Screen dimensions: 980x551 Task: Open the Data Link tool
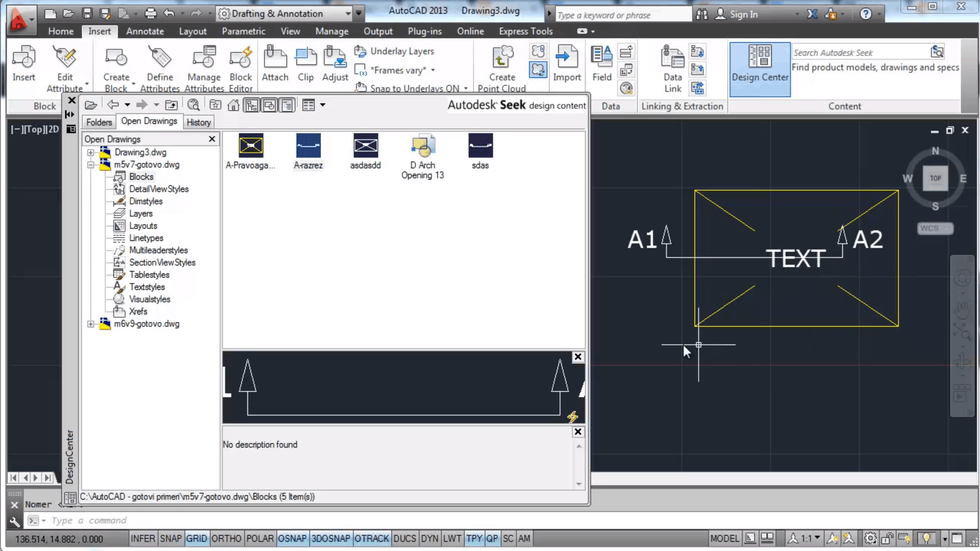(x=673, y=69)
